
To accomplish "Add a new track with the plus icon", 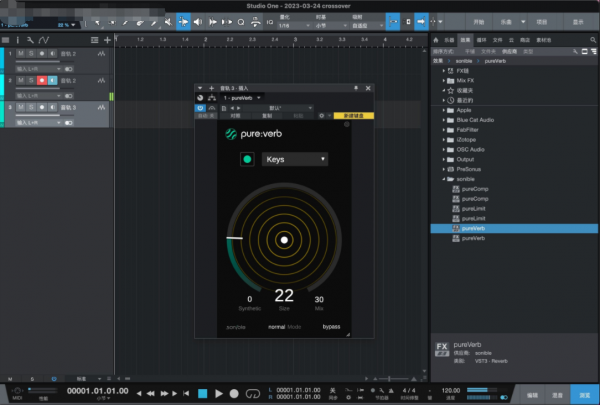I will click(x=107, y=40).
